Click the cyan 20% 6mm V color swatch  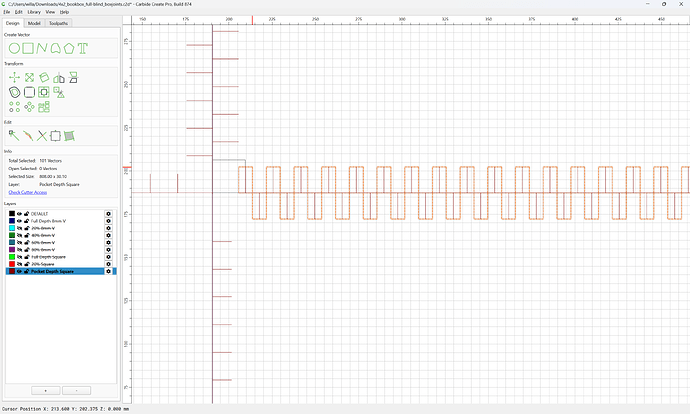coord(12,228)
